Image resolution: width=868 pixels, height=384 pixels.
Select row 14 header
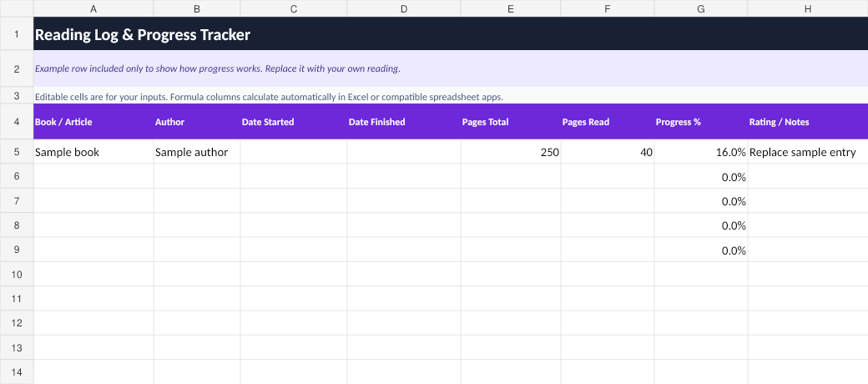click(x=17, y=371)
